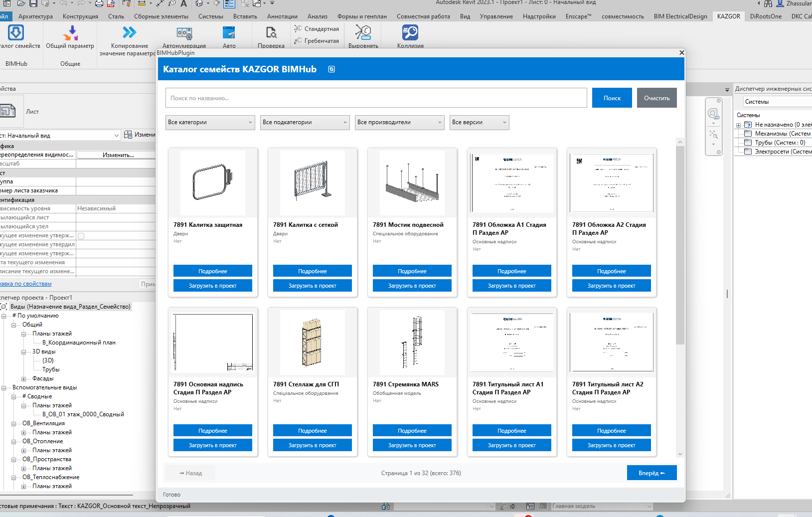Open the Все подкатегории dropdown
Image resolution: width=812 pixels, height=517 pixels.
[305, 123]
